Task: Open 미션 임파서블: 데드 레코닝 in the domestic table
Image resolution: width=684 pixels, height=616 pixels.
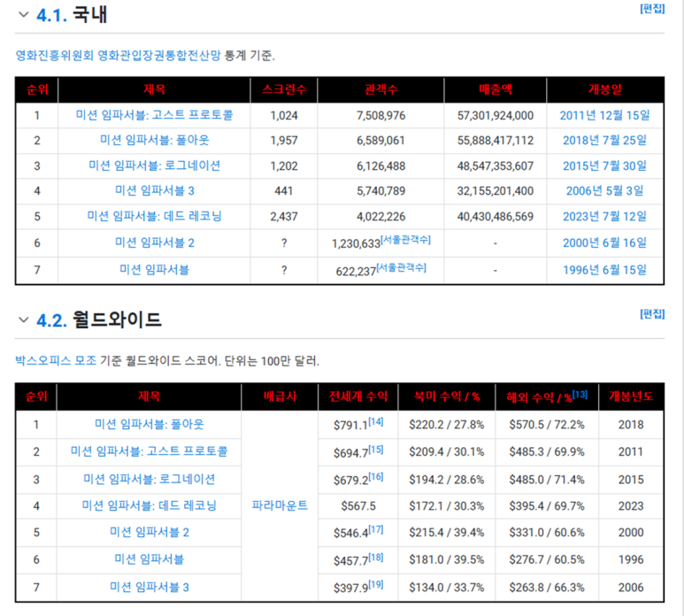Action: tap(155, 216)
